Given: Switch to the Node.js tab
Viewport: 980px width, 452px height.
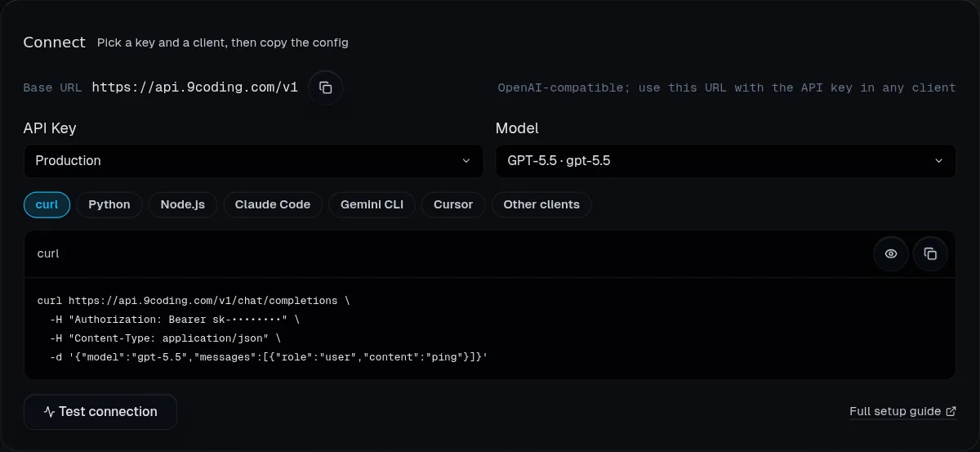Looking at the screenshot, I should click(183, 204).
